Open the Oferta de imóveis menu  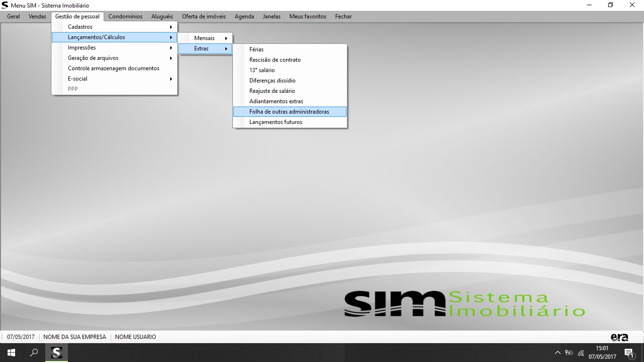tap(204, 16)
